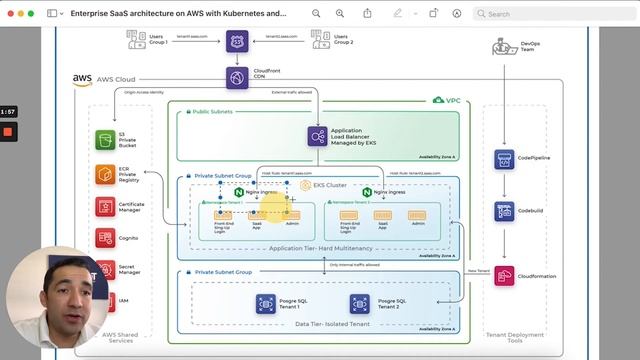Open the markup tool dropdown arrow
This screenshot has height=360, width=640.
[x=416, y=13]
